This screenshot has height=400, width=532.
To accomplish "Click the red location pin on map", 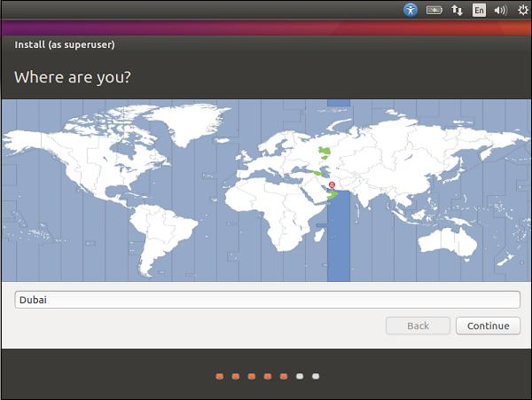I will pos(332,184).
